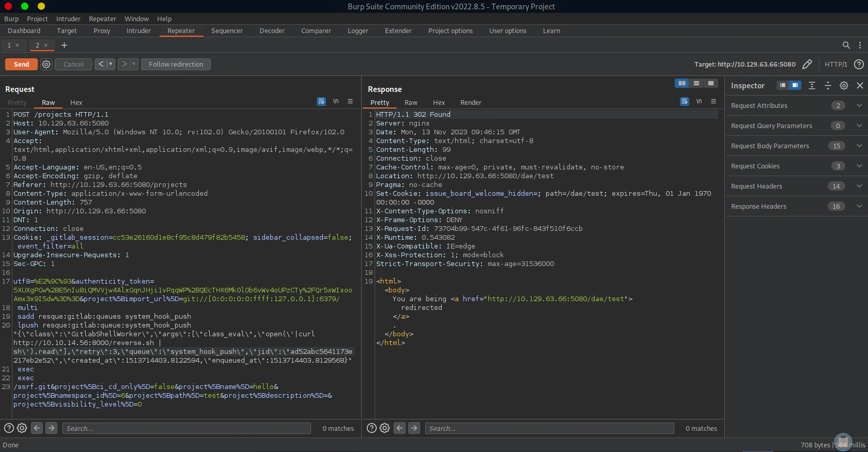Switch to the Extender tab

coord(398,30)
